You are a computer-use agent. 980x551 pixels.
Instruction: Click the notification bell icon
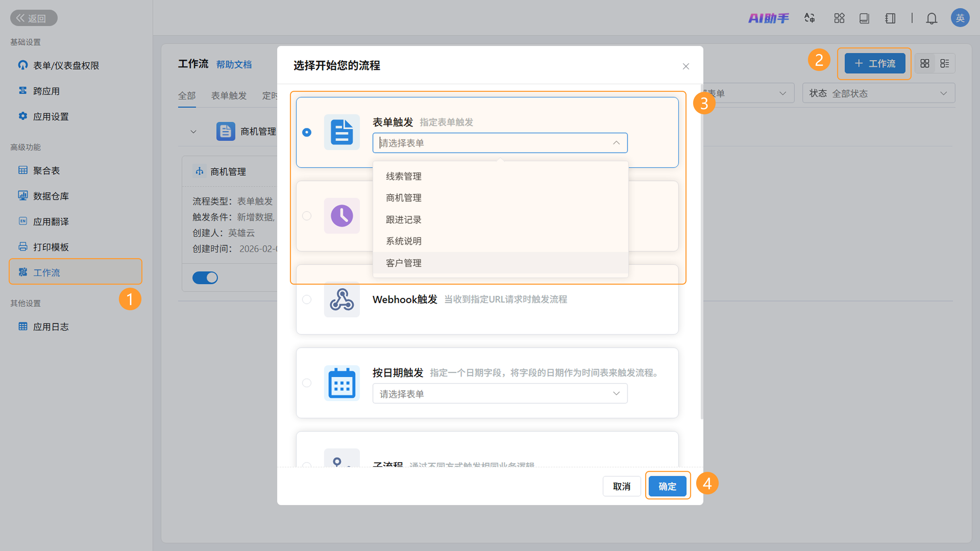(931, 18)
